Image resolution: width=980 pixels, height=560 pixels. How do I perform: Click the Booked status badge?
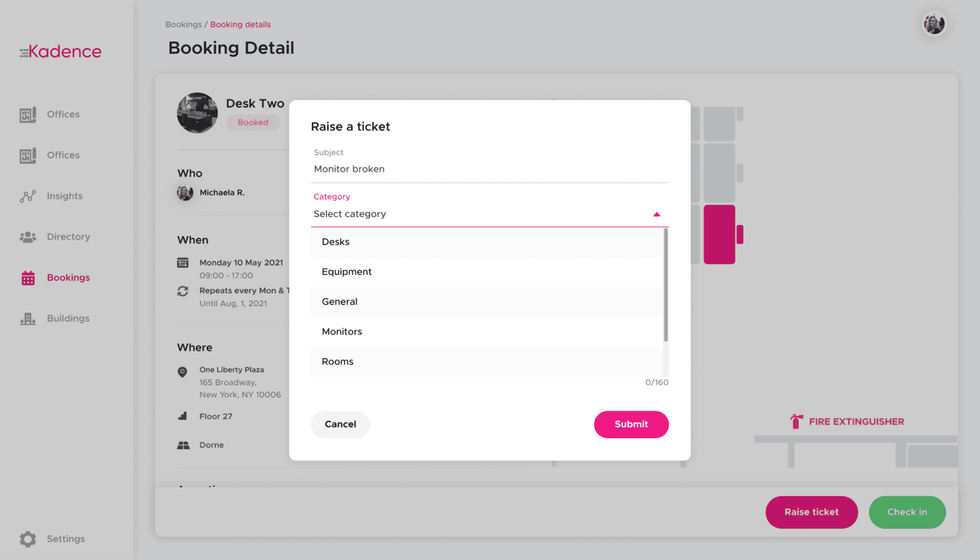tap(253, 122)
